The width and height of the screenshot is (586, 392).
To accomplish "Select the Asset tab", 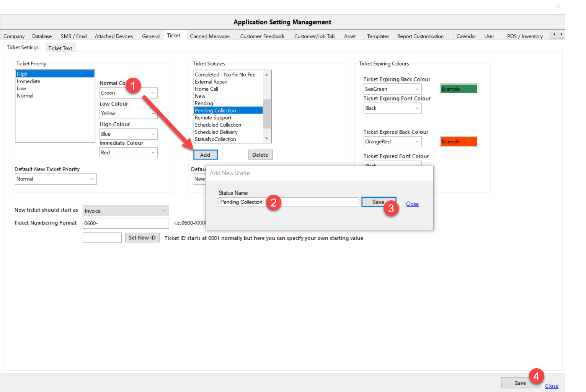I will (350, 36).
